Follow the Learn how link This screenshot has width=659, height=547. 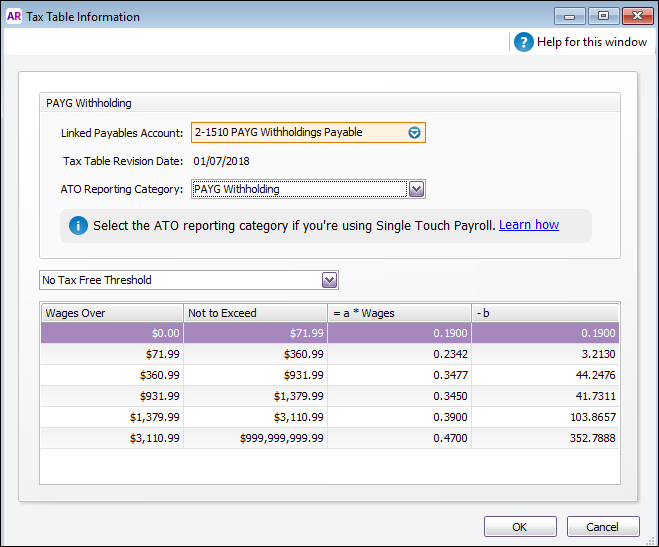pyautogui.click(x=528, y=225)
